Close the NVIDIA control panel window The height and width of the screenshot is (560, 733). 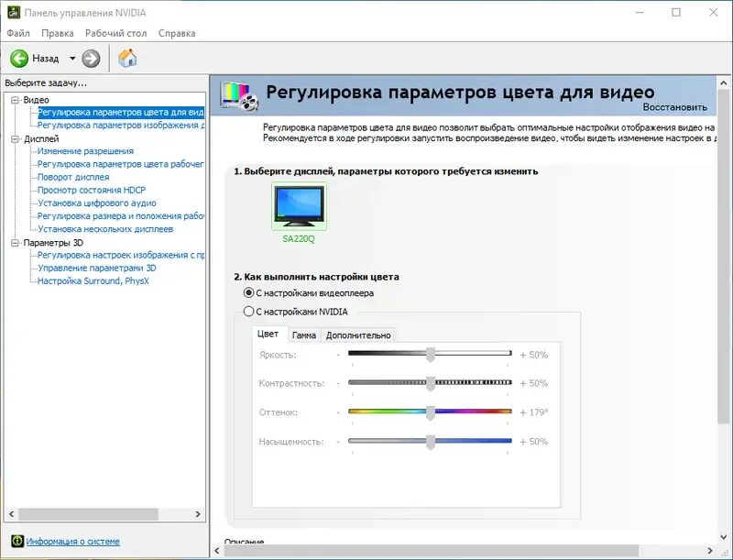point(714,13)
